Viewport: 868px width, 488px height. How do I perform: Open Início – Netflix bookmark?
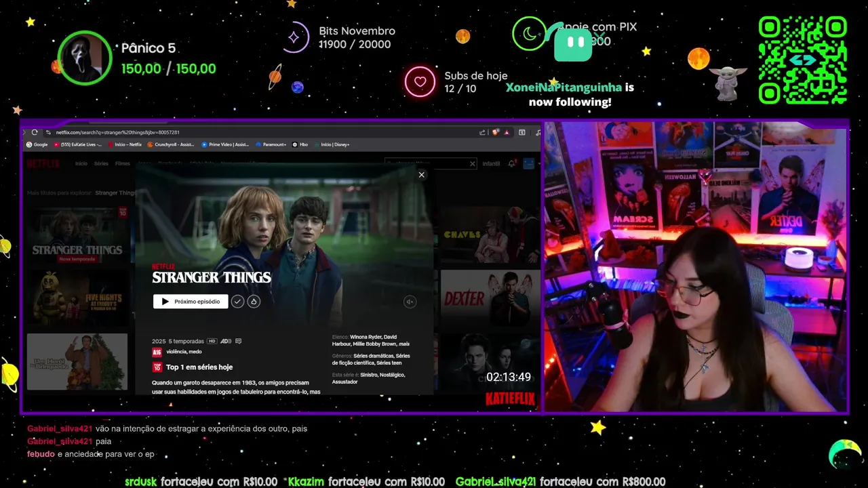124,144
